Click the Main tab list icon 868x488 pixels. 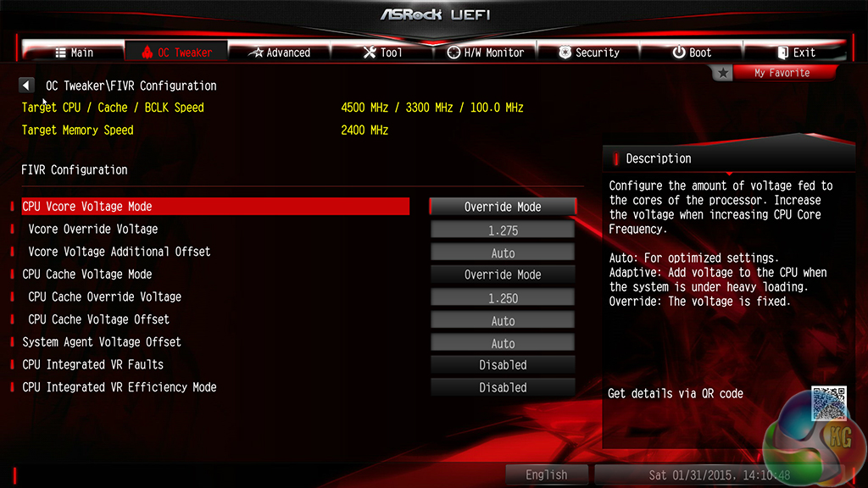tap(60, 53)
